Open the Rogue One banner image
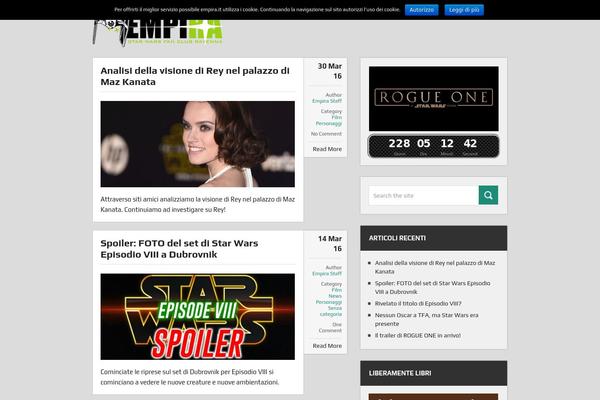The height and width of the screenshot is (400, 600). click(434, 99)
